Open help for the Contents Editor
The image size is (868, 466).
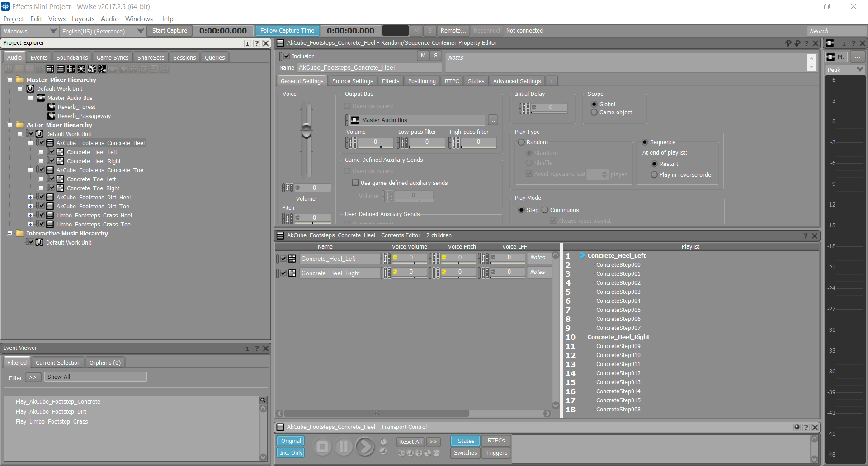[x=806, y=236]
